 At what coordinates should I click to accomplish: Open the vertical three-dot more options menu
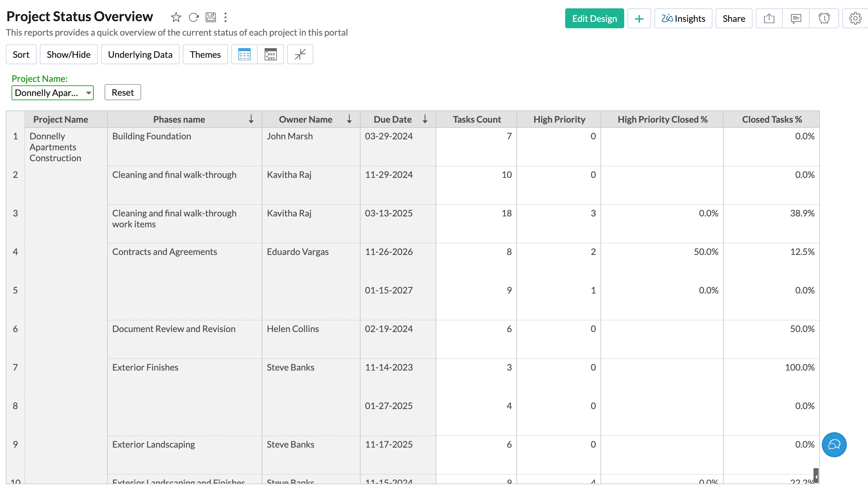(x=226, y=17)
